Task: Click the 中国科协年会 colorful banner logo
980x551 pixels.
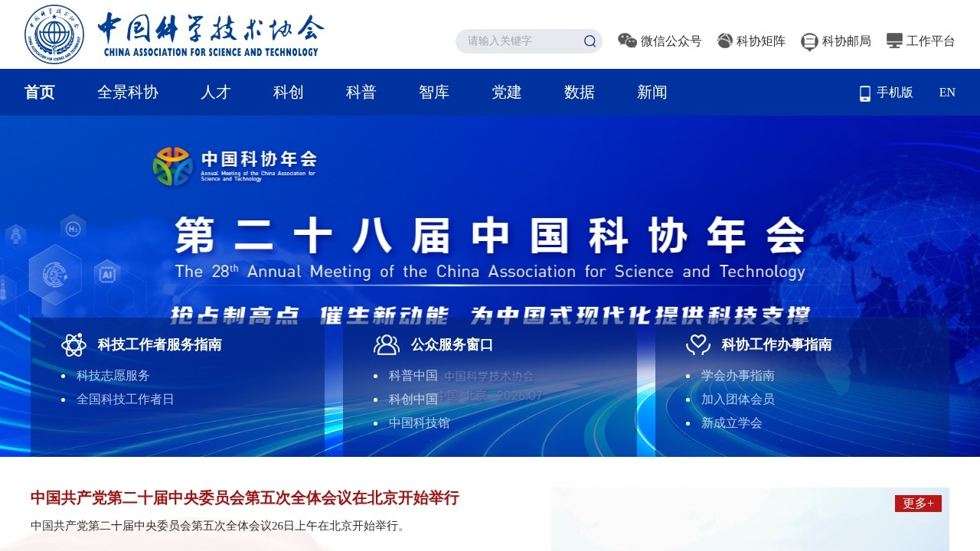Action: 172,167
